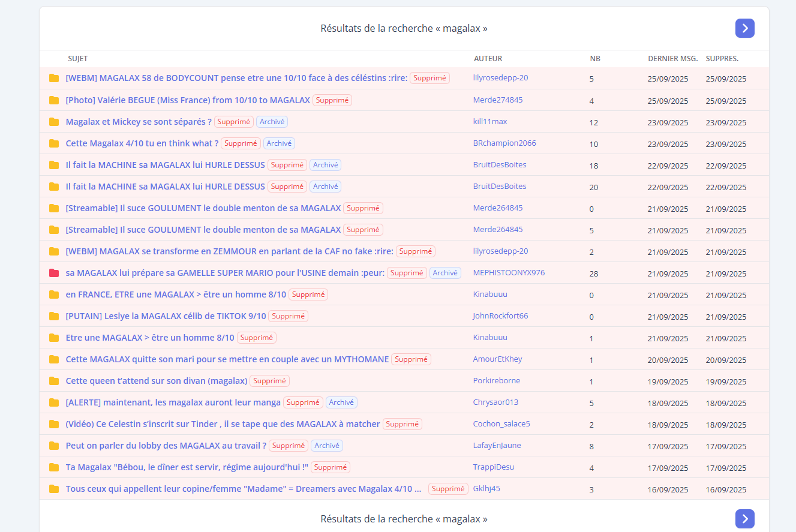Click "Archivé" badge on kill11max's topic

pyautogui.click(x=272, y=122)
